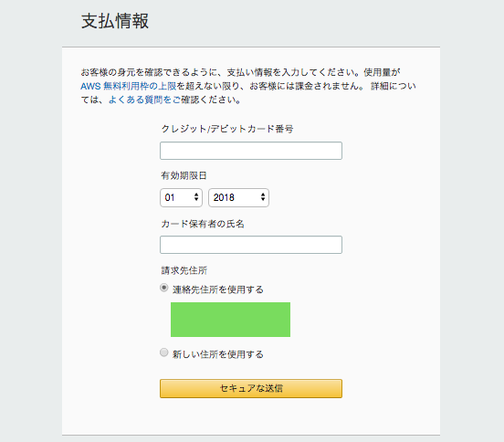Open the expiration month dropdown showing 01

(x=181, y=197)
